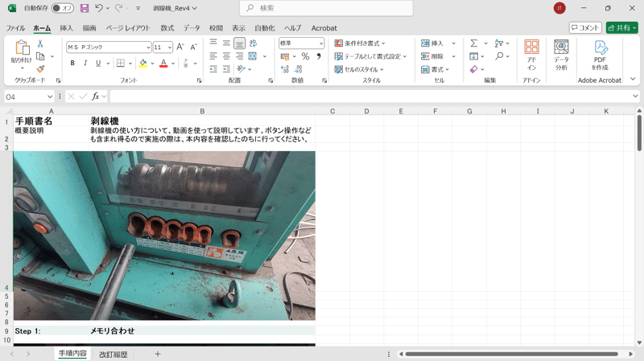Open the ファイル menu tab

15,28
